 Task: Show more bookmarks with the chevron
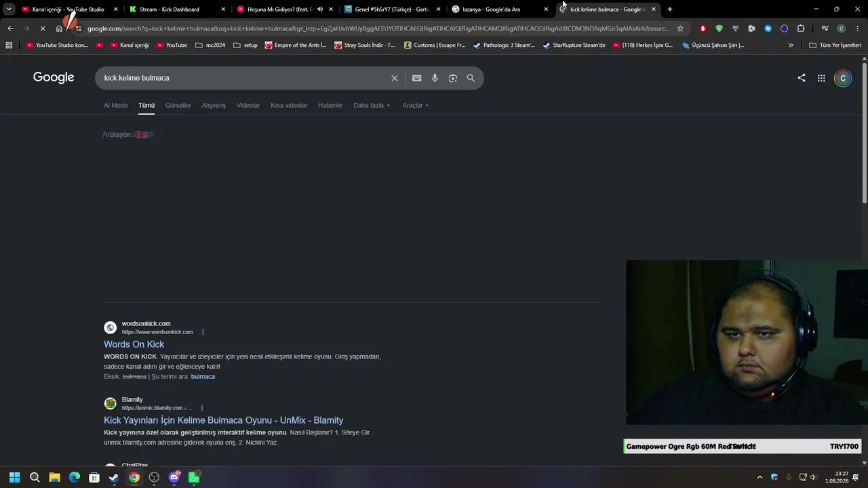click(791, 45)
